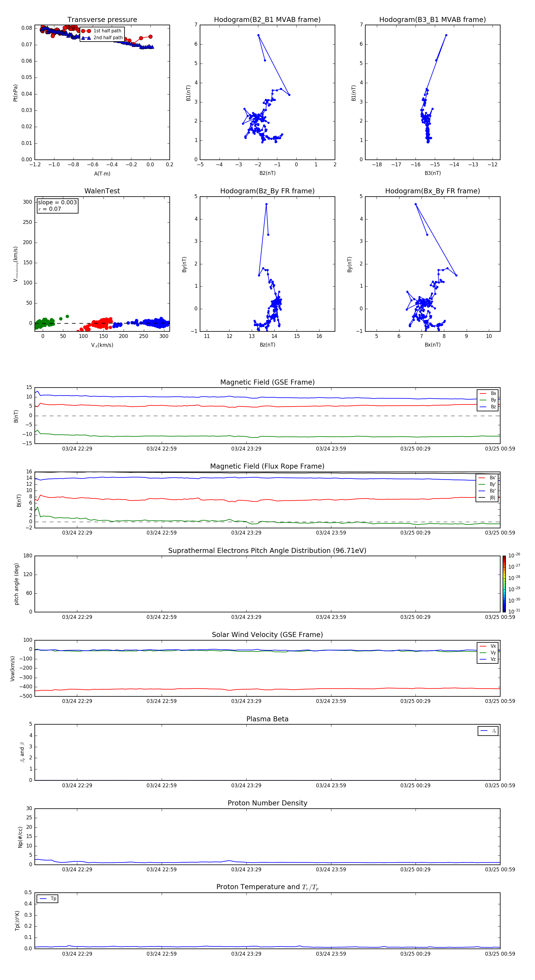Click the 'r = 0.07' annotation
Screen dimensions: 535x980
(50, 209)
